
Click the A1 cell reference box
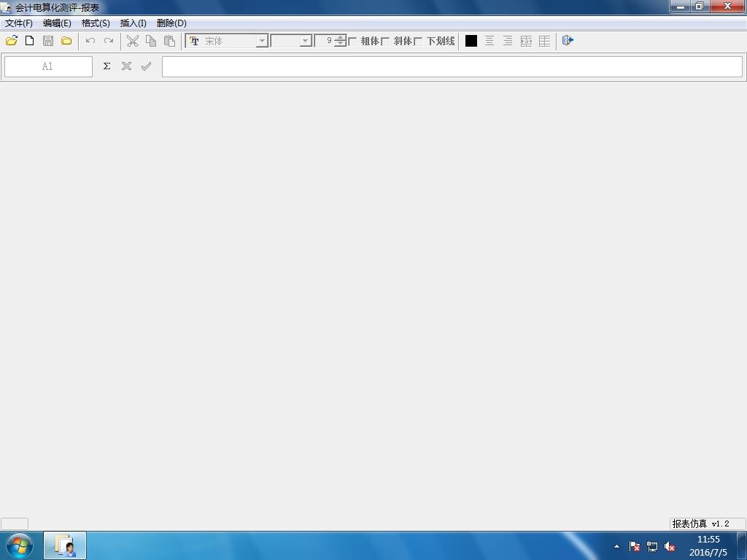[48, 66]
